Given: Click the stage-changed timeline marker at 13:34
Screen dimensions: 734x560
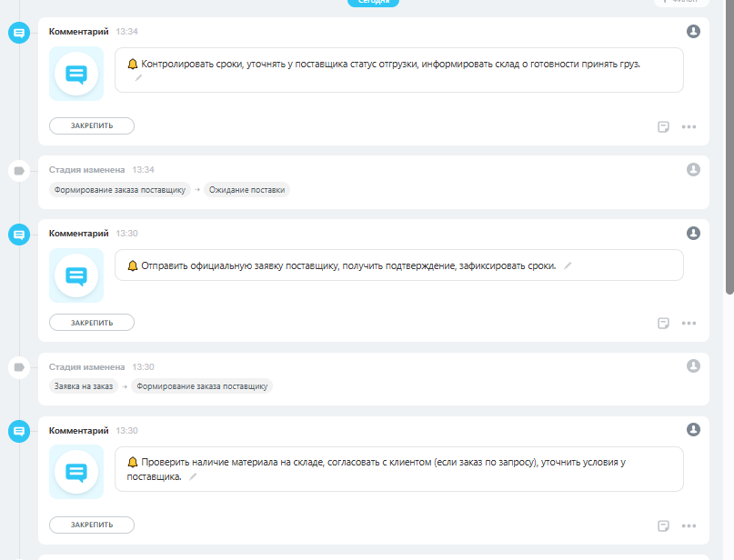Looking at the screenshot, I should [x=18, y=170].
